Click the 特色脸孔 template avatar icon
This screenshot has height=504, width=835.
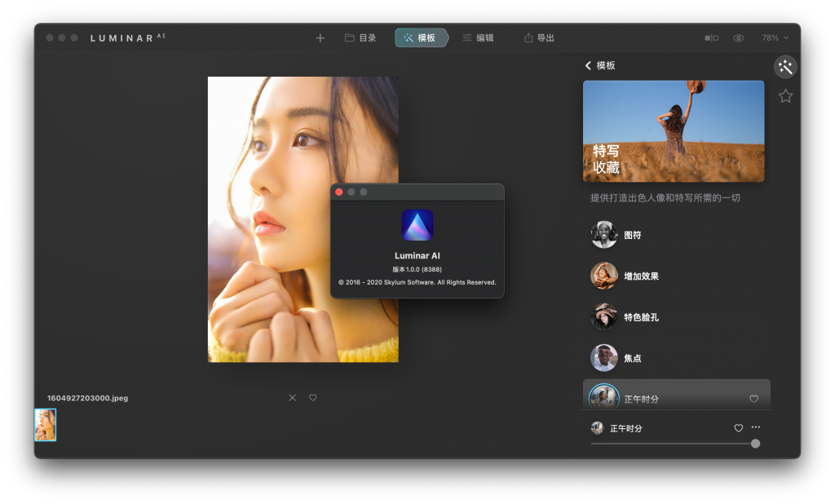point(604,317)
